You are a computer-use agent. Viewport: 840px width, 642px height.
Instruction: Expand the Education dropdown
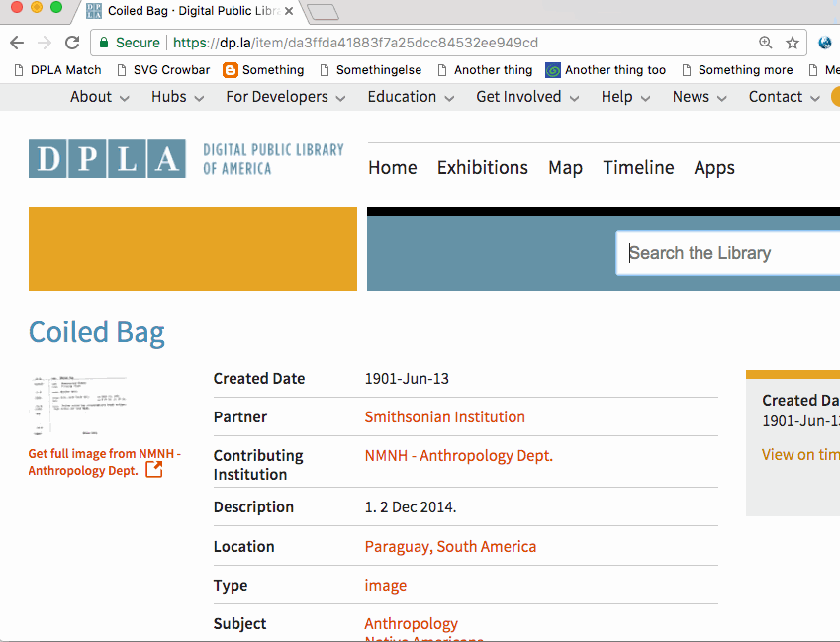(x=411, y=97)
